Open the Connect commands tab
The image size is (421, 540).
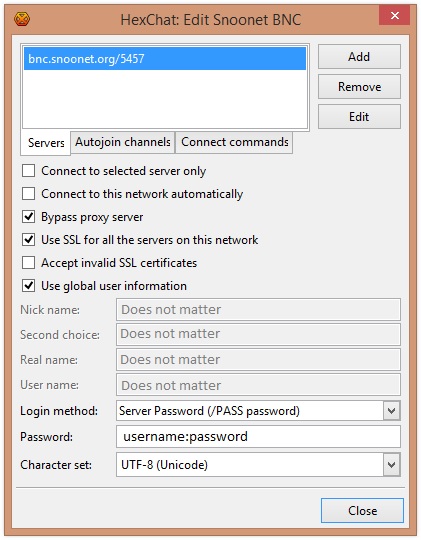(x=234, y=142)
